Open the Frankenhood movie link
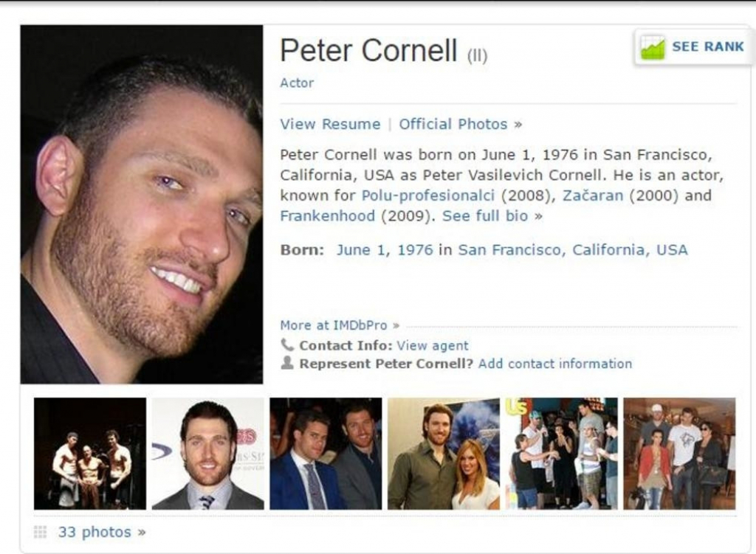Image resolution: width=756 pixels, height=554 pixels. (x=327, y=216)
